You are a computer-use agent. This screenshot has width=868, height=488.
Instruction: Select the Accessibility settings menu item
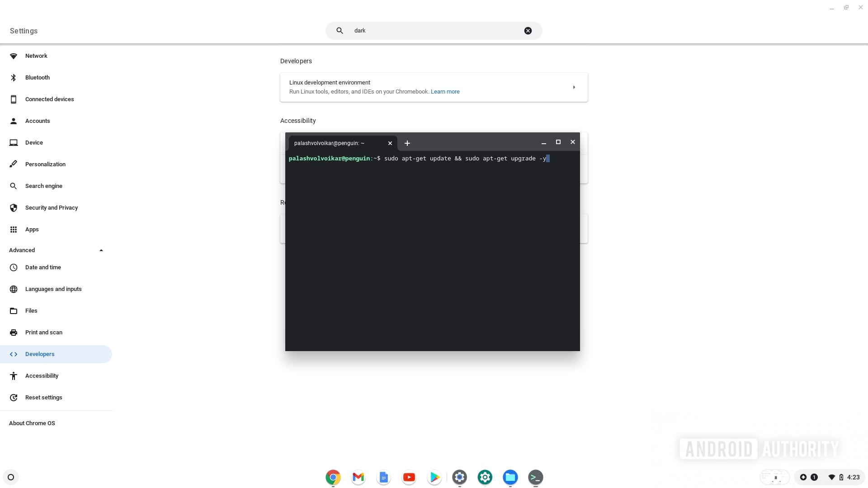[42, 375]
